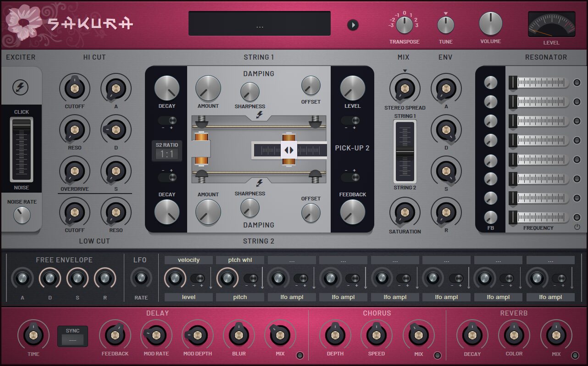This screenshot has width=588, height=366.
Task: Click the Noise Rate knob
Action: 22,215
